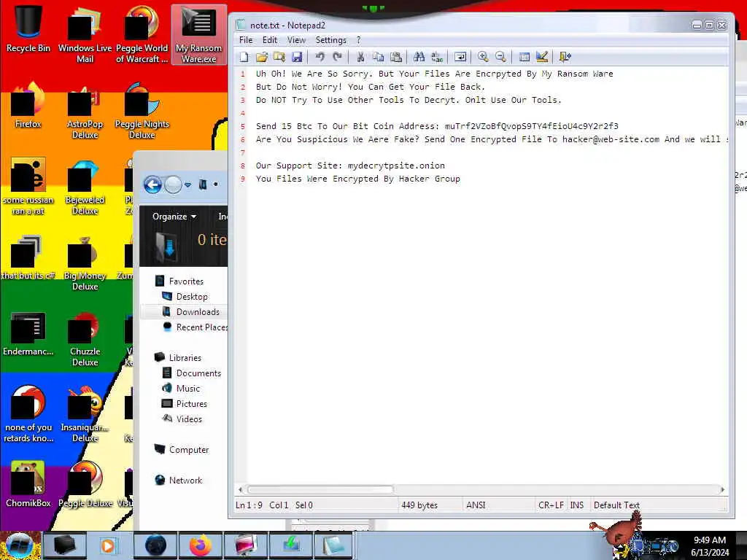
Task: Go back in the Explorer window
Action: pos(153,184)
